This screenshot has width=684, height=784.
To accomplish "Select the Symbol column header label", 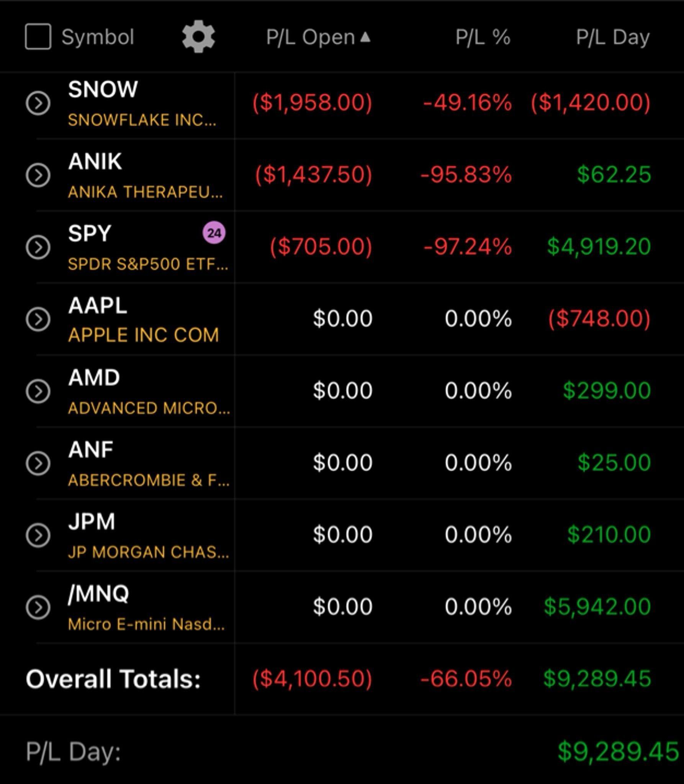I will [x=98, y=38].
